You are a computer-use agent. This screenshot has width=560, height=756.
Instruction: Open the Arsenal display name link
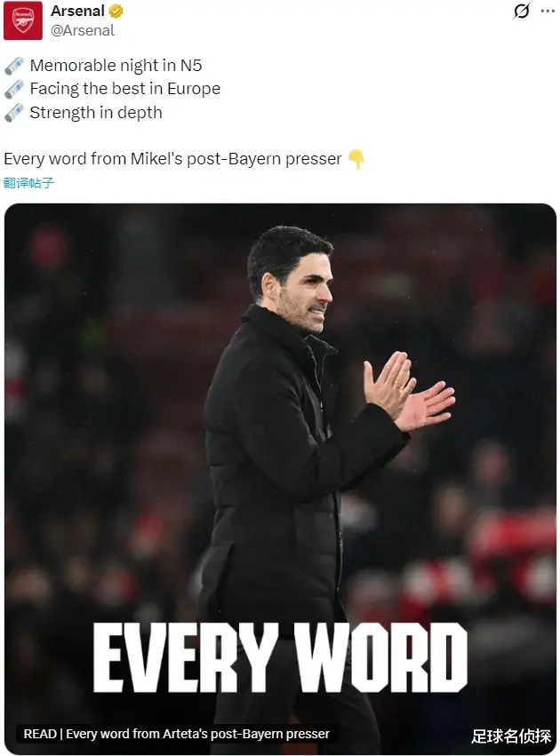[77, 11]
